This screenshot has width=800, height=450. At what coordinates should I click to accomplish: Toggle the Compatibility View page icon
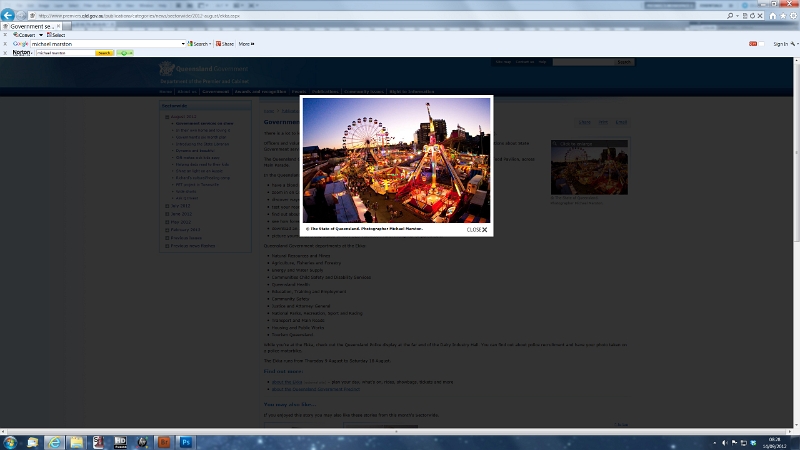click(745, 16)
